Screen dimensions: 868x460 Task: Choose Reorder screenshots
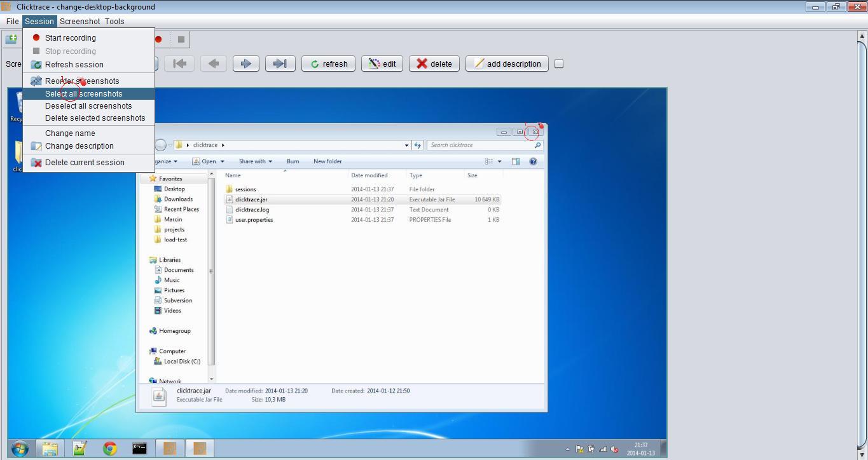89,81
